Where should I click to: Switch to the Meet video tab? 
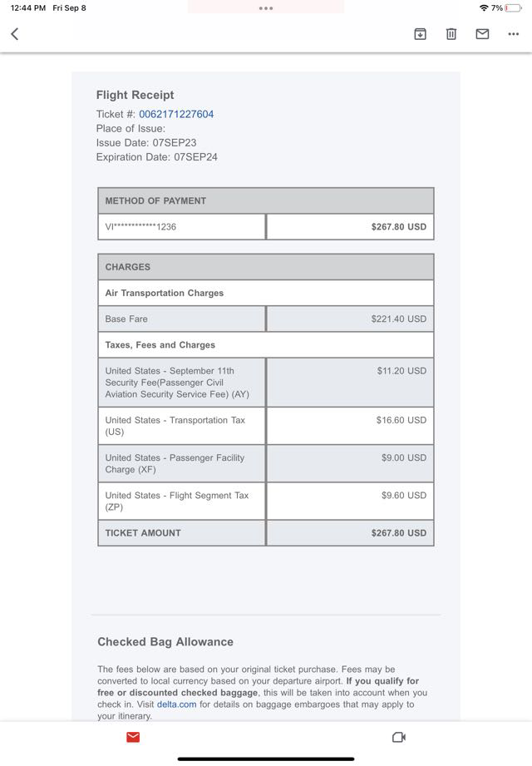coord(398,737)
